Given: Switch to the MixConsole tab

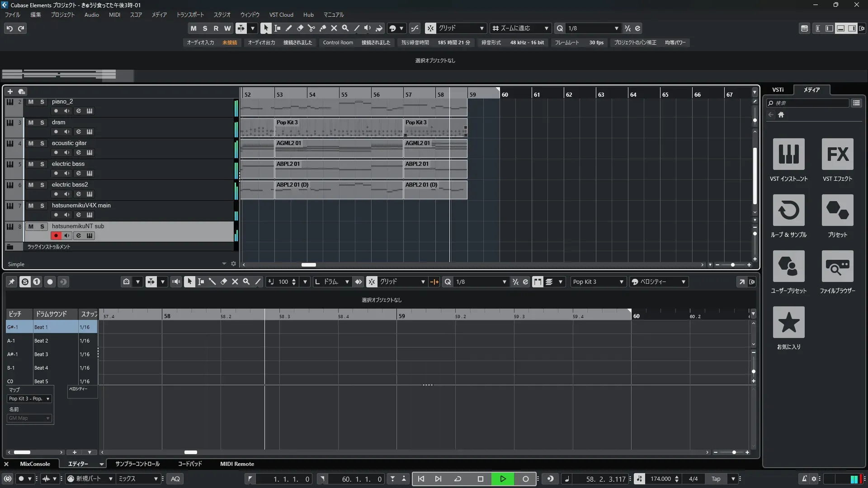Looking at the screenshot, I should coord(35,464).
